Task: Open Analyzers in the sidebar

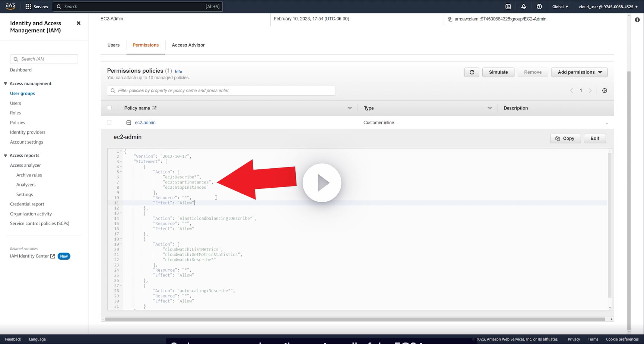Action: 26,185
